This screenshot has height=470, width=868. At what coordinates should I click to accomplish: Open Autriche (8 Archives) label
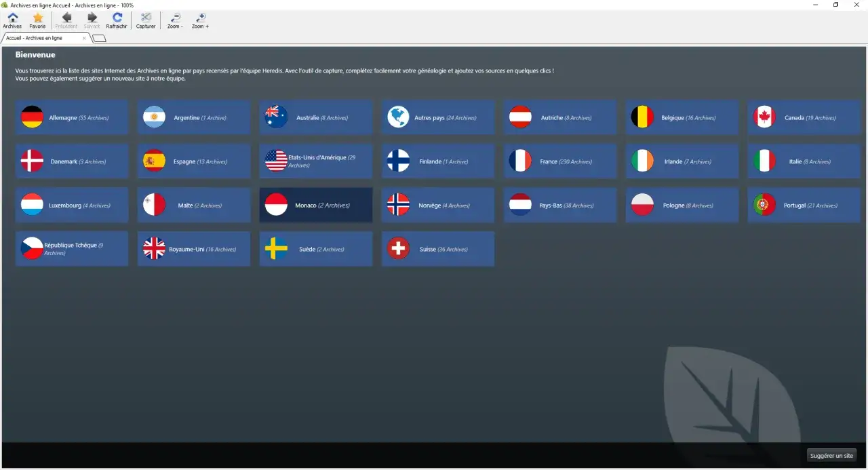click(x=566, y=118)
